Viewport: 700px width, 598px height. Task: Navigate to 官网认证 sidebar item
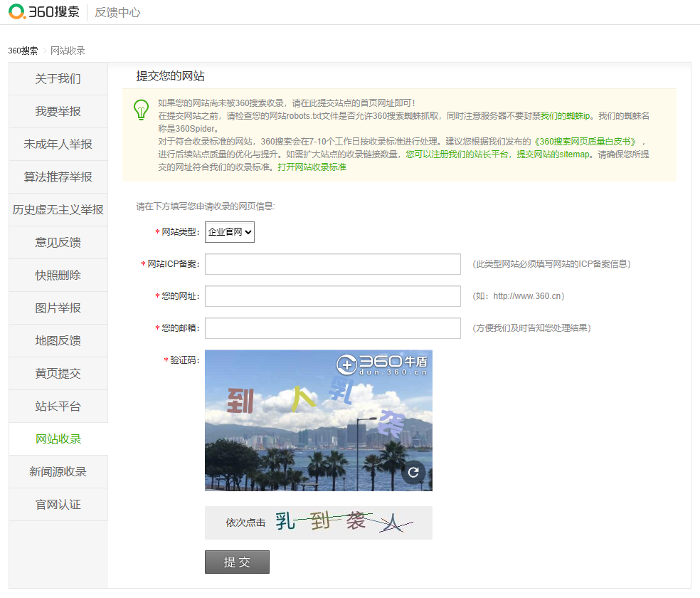pos(58,505)
